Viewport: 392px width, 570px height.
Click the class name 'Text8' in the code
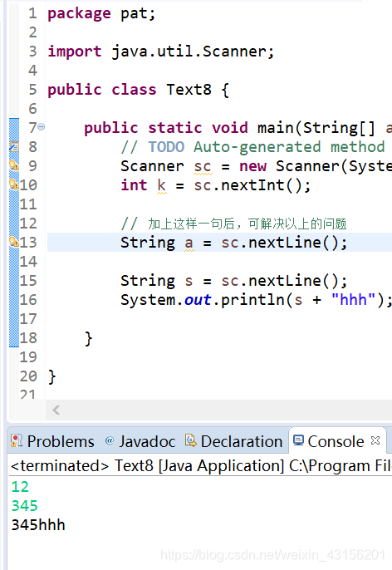(x=189, y=90)
